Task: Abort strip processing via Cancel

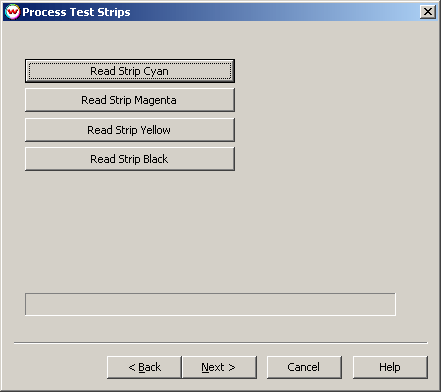Action: coord(304,367)
